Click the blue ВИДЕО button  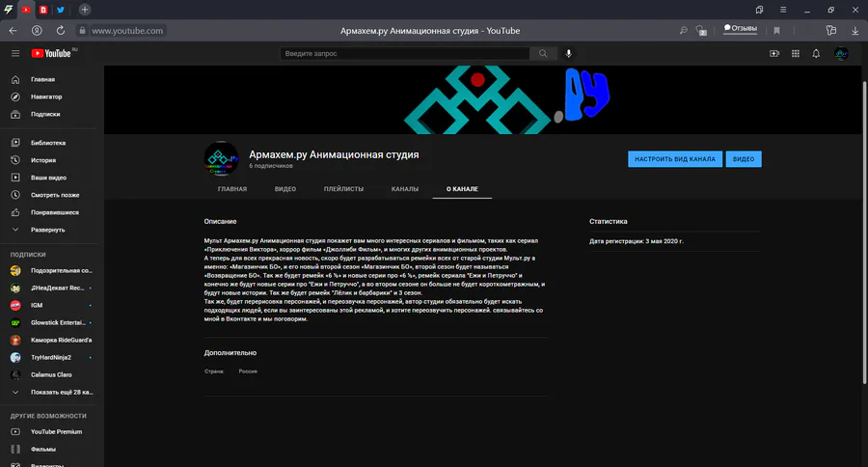(744, 159)
